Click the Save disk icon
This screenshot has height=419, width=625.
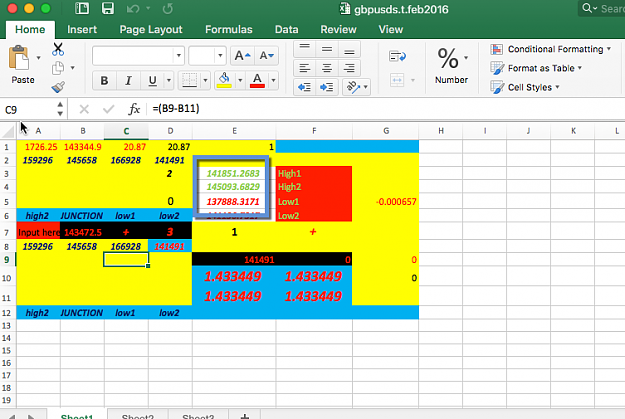(108, 8)
